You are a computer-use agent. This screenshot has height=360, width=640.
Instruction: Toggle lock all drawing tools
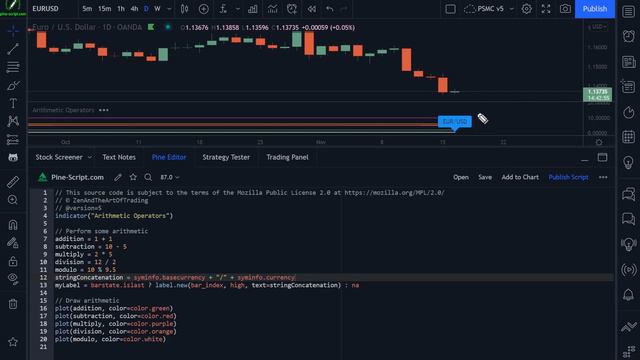point(13,261)
